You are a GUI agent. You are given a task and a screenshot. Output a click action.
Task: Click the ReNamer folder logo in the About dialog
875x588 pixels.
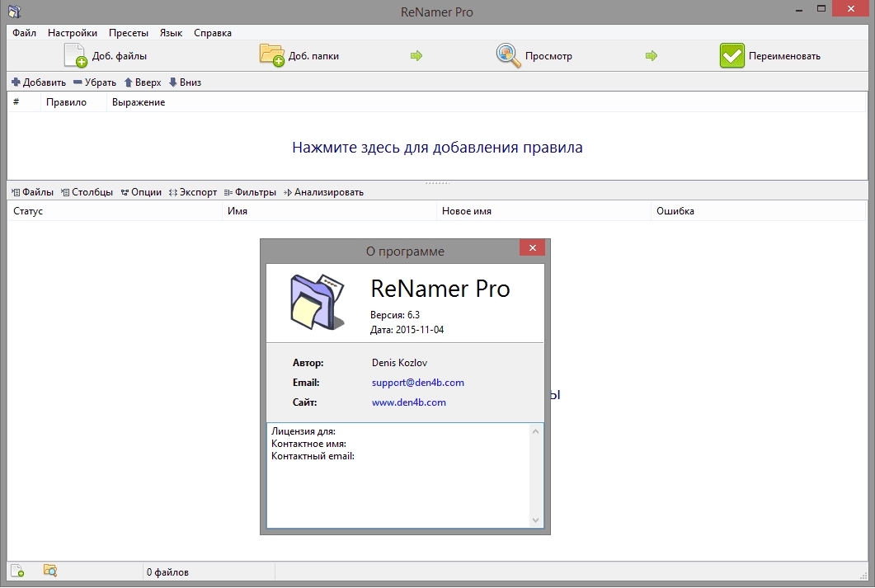317,302
